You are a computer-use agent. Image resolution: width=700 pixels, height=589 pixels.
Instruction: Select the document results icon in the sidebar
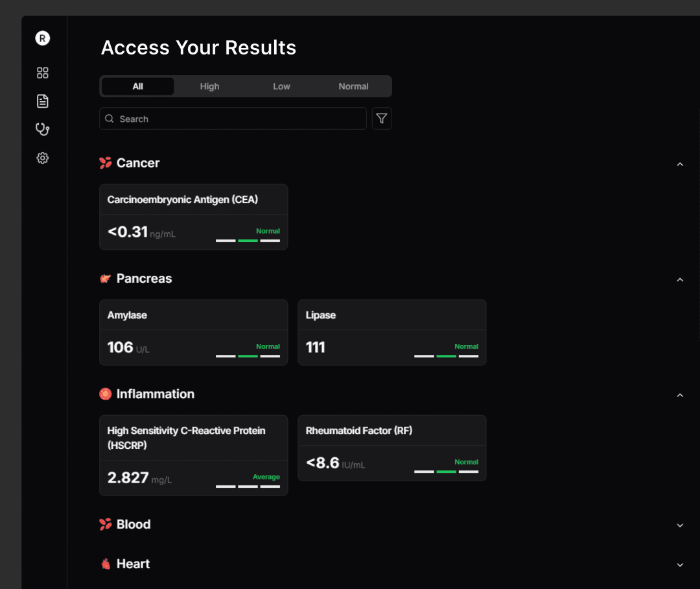click(42, 101)
